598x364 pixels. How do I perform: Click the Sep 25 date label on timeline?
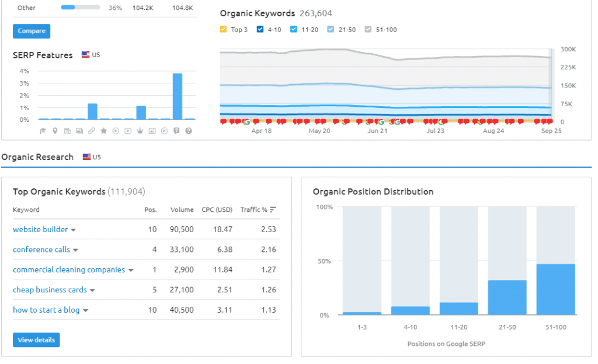[551, 131]
